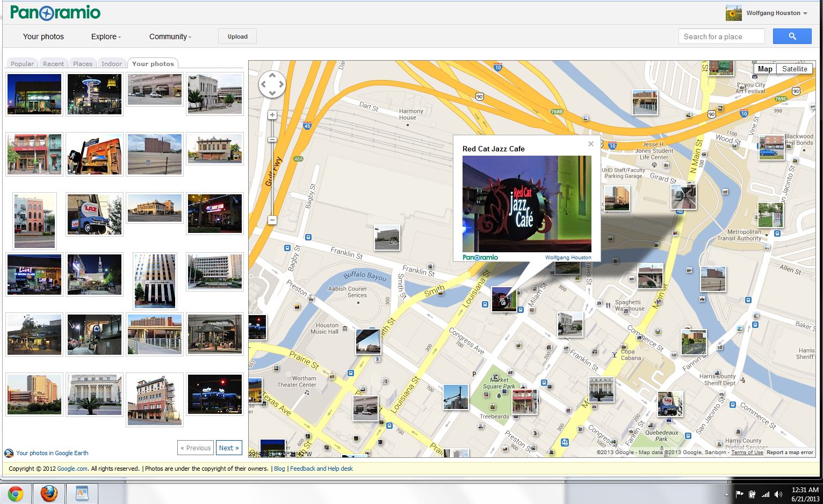
Task: Click the map zoom slider handle
Action: point(272,140)
